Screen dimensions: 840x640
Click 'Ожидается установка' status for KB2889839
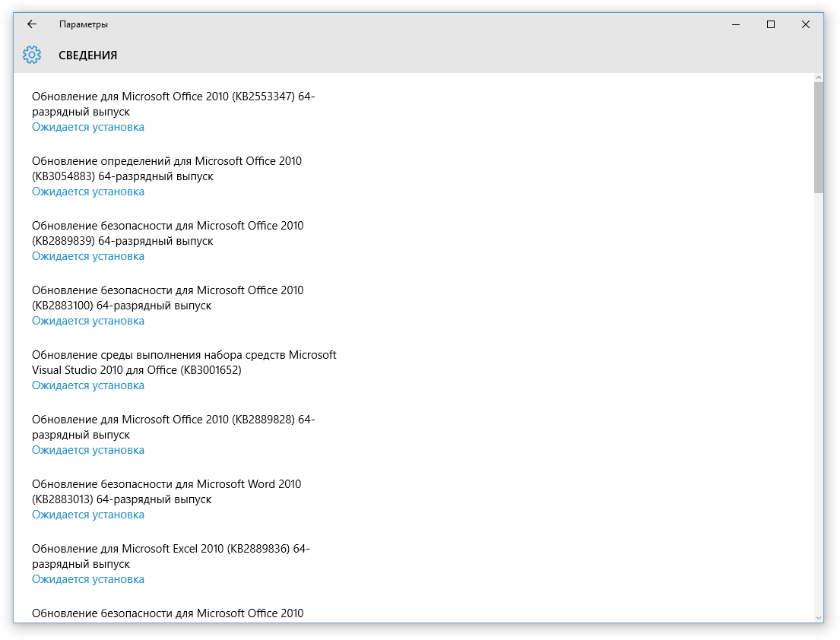tap(88, 256)
